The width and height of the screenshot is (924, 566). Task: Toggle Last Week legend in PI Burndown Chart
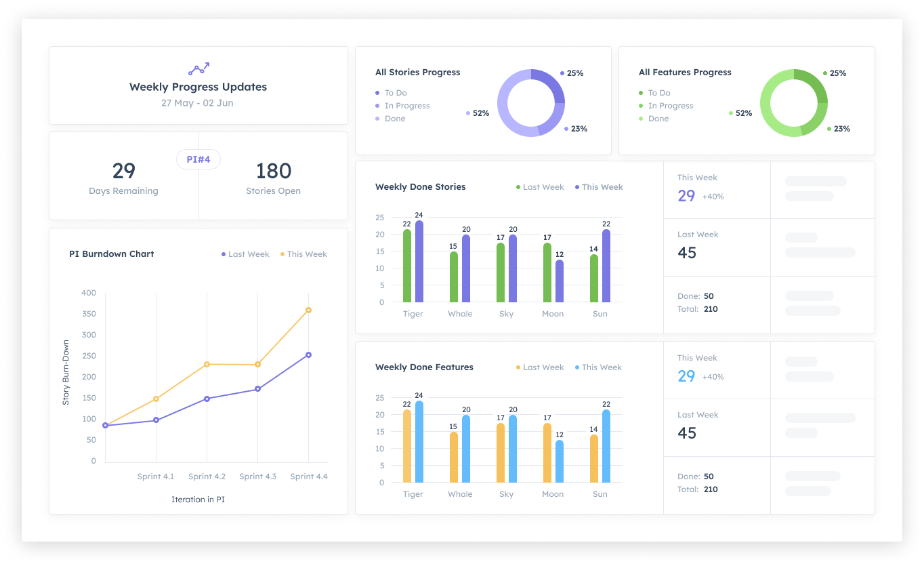(245, 254)
